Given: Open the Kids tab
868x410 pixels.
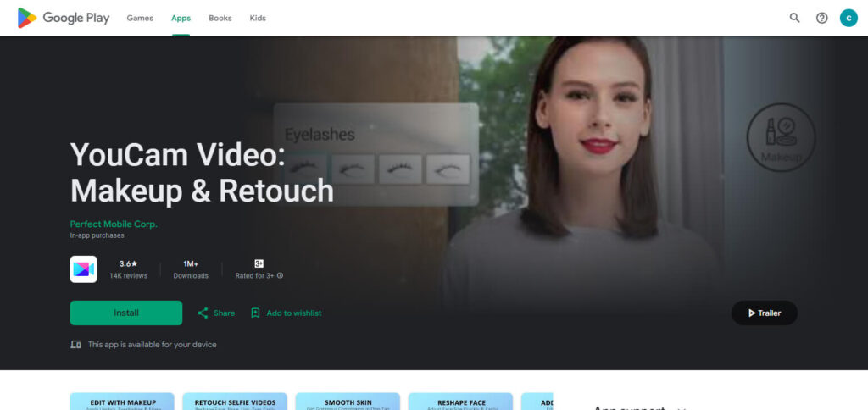Looking at the screenshot, I should pyautogui.click(x=258, y=19).
